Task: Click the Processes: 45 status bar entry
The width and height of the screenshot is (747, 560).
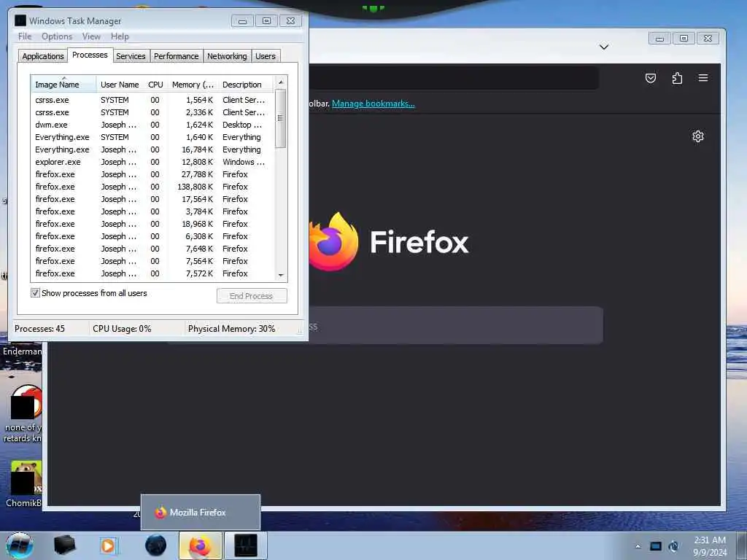Action: tap(40, 329)
